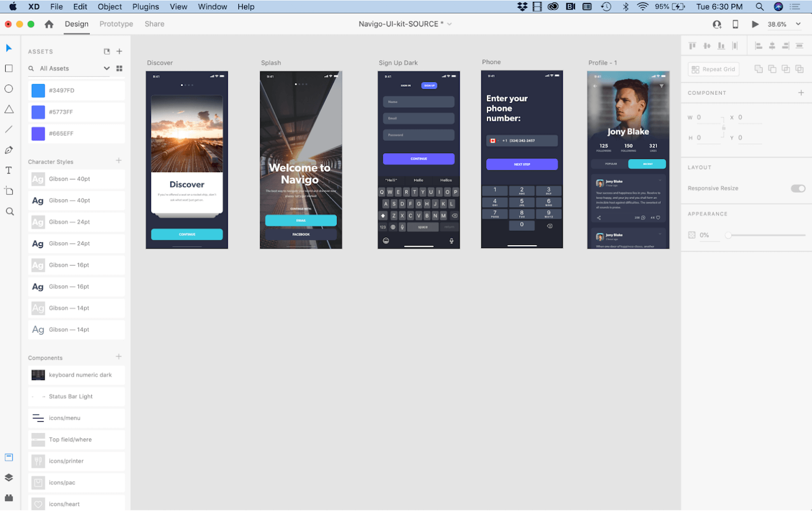Select the icons/printer component

click(x=76, y=461)
